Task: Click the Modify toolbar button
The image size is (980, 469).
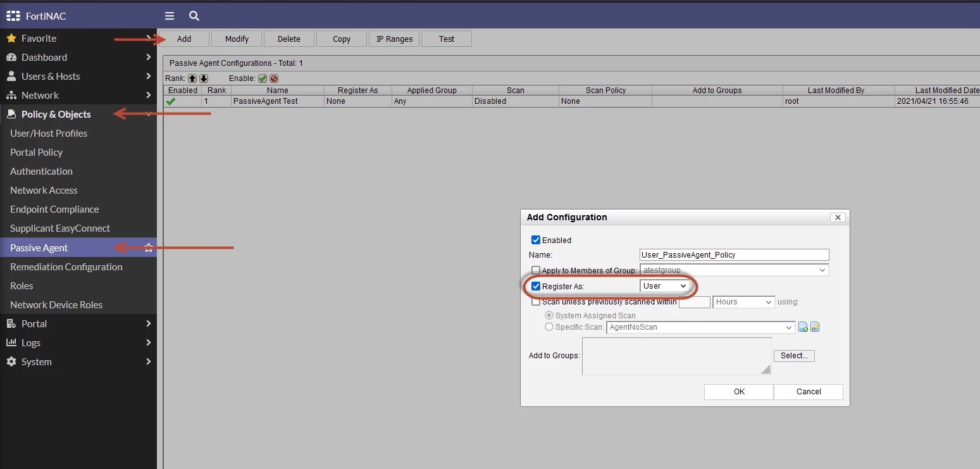Action: coord(237,39)
